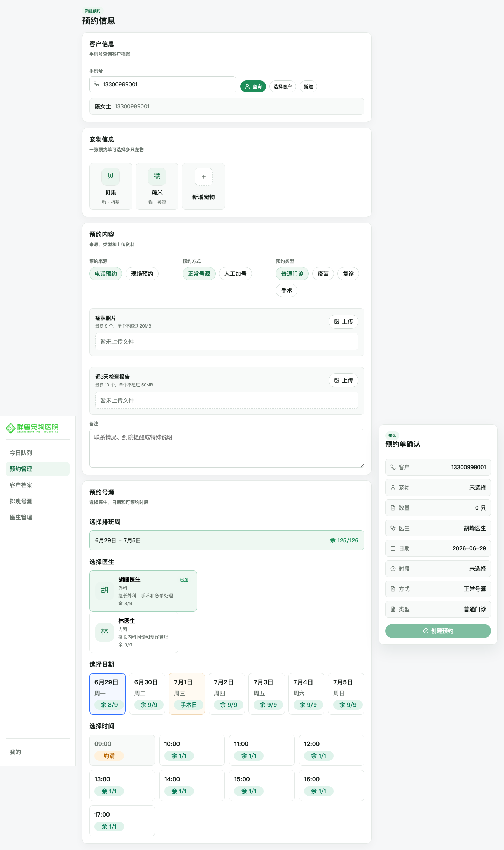Image resolution: width=504 pixels, height=850 pixels.
Task: Click the person icon beside 宠物 row
Action: (x=393, y=487)
